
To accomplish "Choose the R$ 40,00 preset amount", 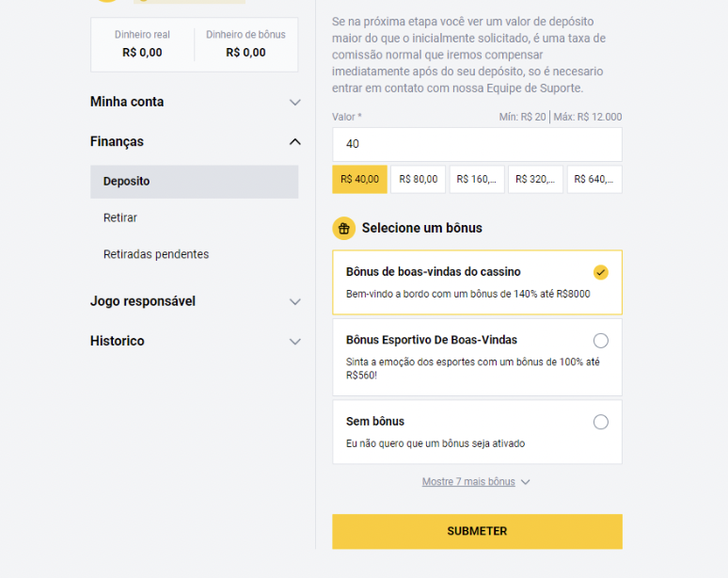I will [x=359, y=179].
